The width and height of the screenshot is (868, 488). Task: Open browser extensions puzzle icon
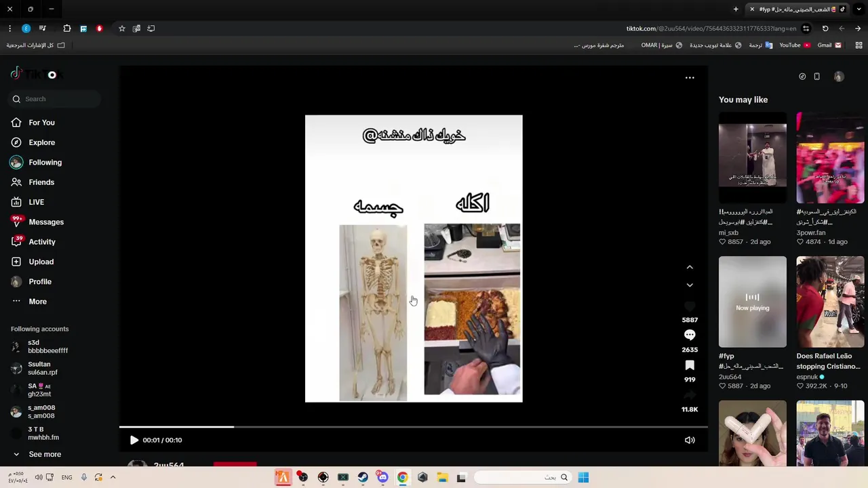[66, 28]
